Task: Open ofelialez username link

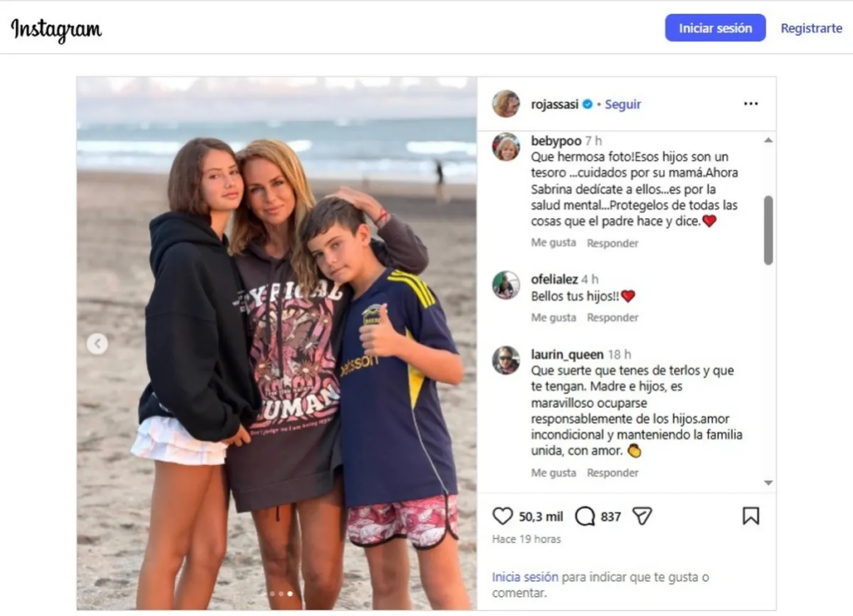Action: click(554, 280)
